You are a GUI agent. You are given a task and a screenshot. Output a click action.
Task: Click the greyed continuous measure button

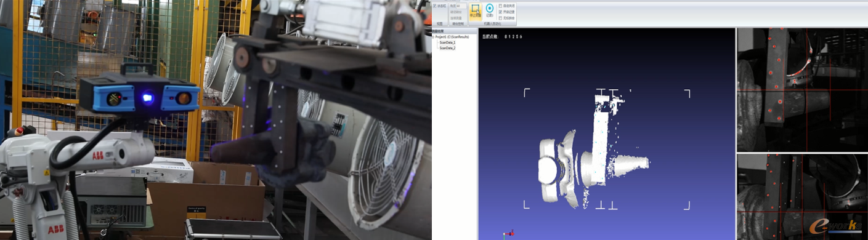[456, 18]
